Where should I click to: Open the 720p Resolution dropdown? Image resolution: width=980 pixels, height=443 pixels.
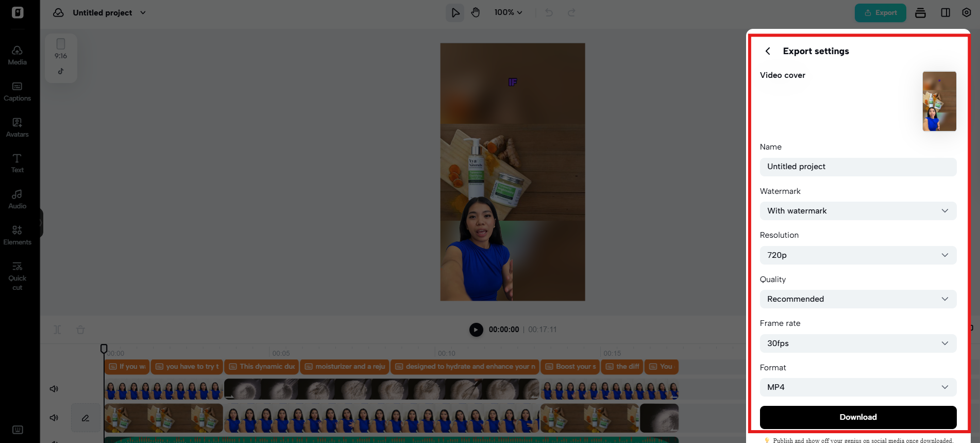858,255
